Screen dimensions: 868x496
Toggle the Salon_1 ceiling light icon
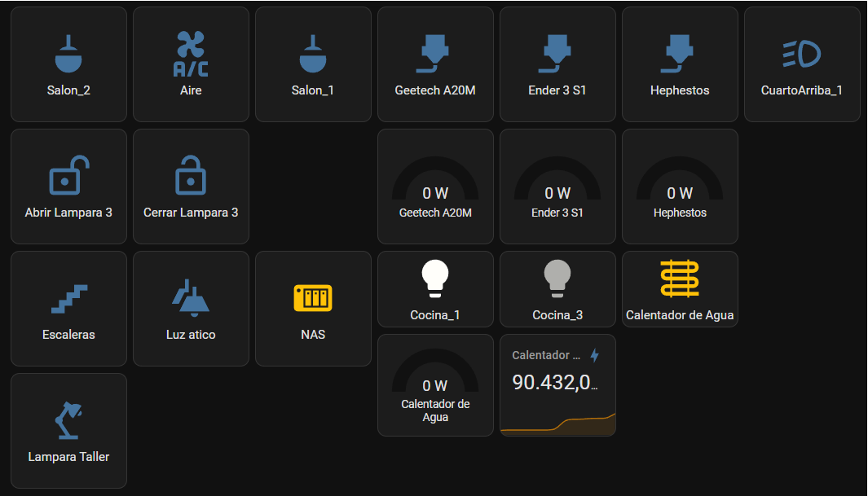(313, 54)
